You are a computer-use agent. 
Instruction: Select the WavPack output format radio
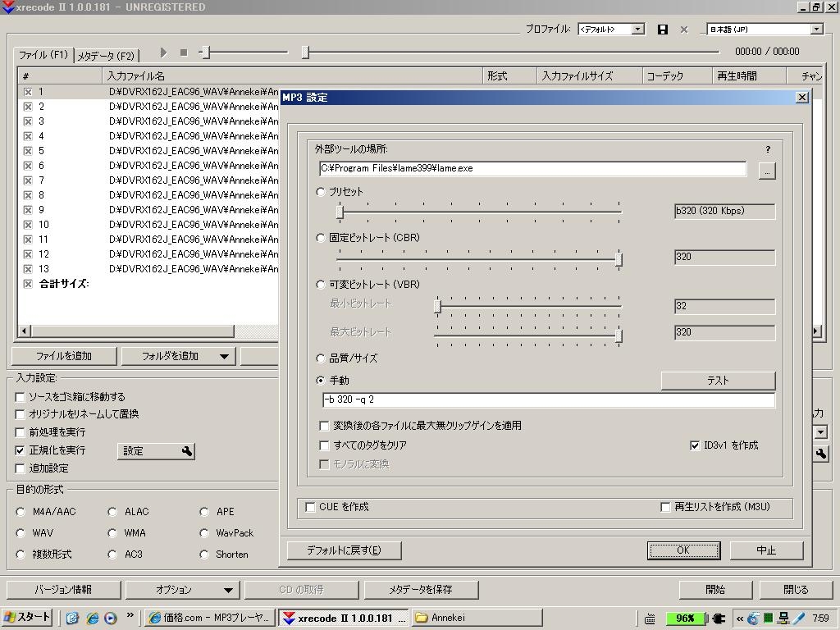pos(204,533)
